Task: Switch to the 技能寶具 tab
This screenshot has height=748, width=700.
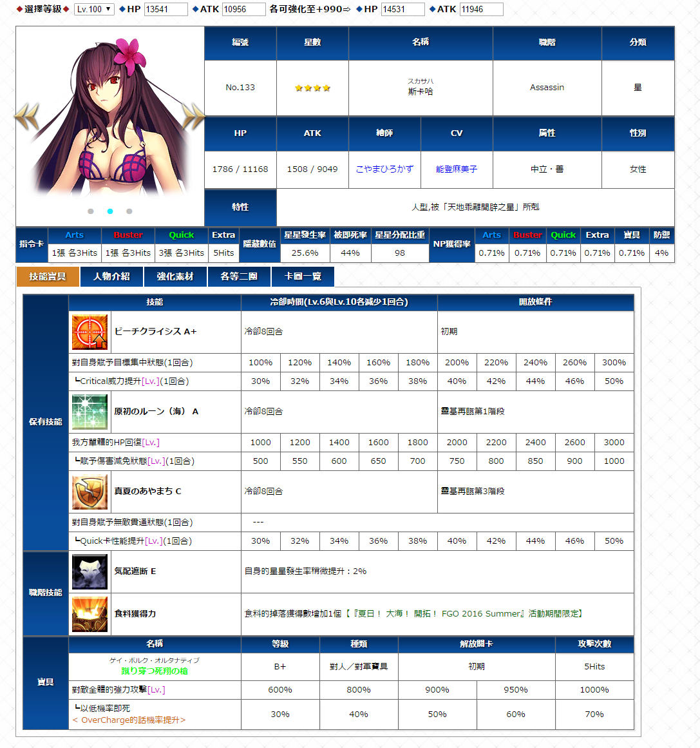Action: click(48, 276)
